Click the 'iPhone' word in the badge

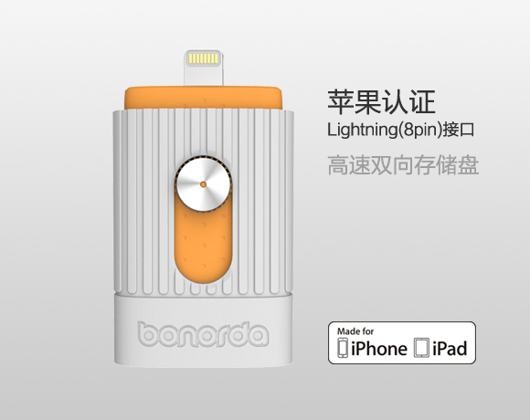pos(379,349)
